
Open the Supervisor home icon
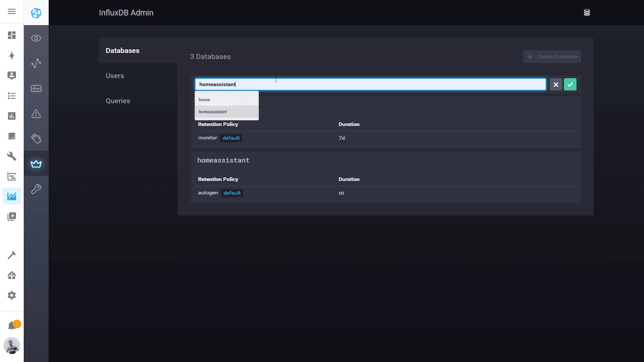point(12,275)
